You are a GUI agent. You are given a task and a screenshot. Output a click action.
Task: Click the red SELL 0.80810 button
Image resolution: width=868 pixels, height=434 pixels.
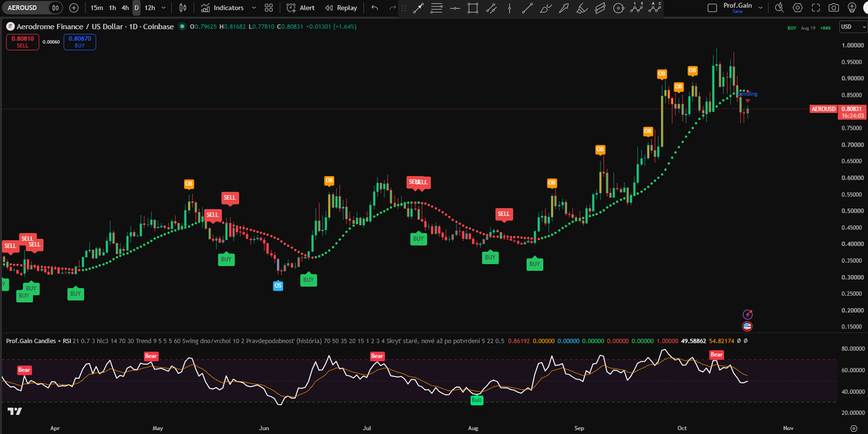(x=22, y=42)
